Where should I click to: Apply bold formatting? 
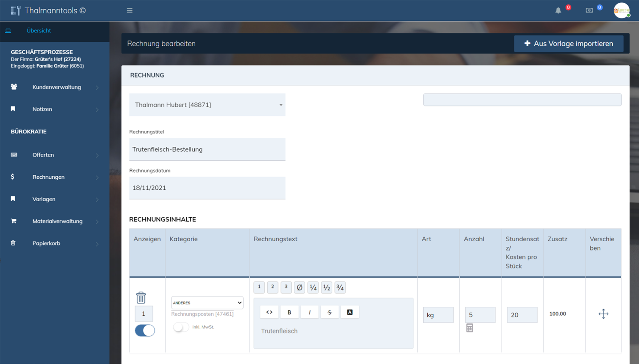pyautogui.click(x=289, y=312)
